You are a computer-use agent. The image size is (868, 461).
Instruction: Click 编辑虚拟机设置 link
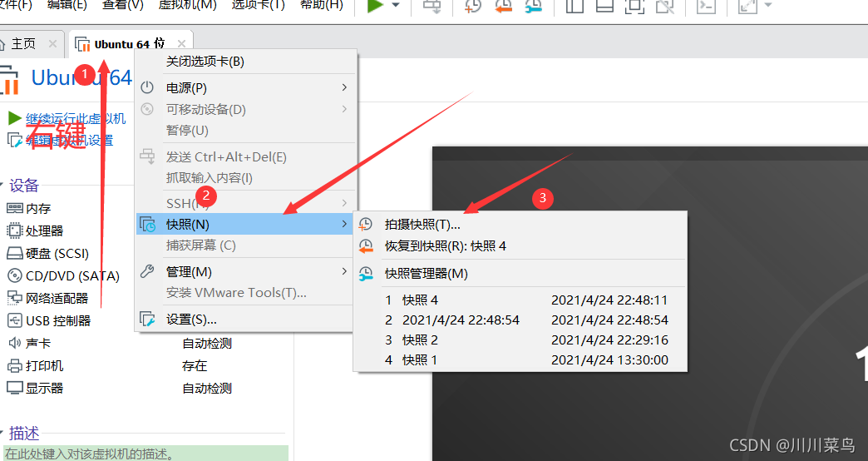pyautogui.click(x=70, y=140)
